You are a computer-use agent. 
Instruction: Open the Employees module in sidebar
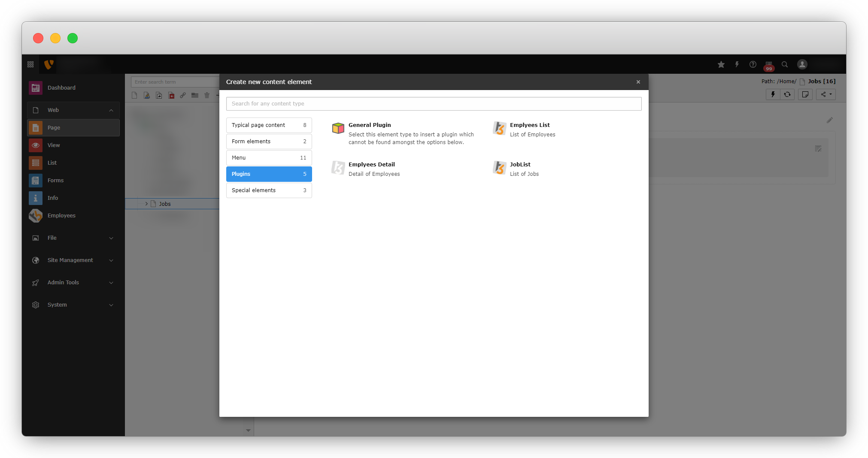tap(61, 216)
